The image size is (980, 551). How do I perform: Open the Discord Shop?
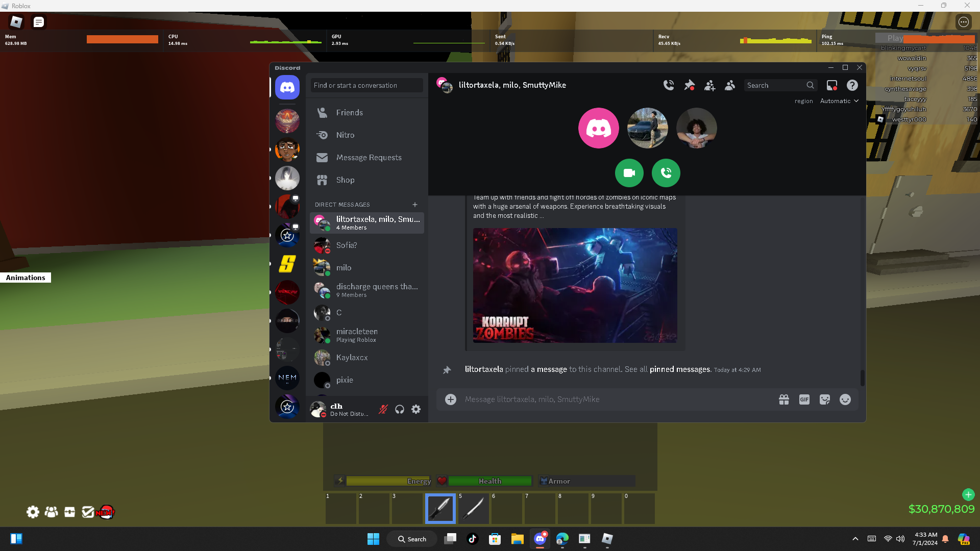(x=367, y=180)
